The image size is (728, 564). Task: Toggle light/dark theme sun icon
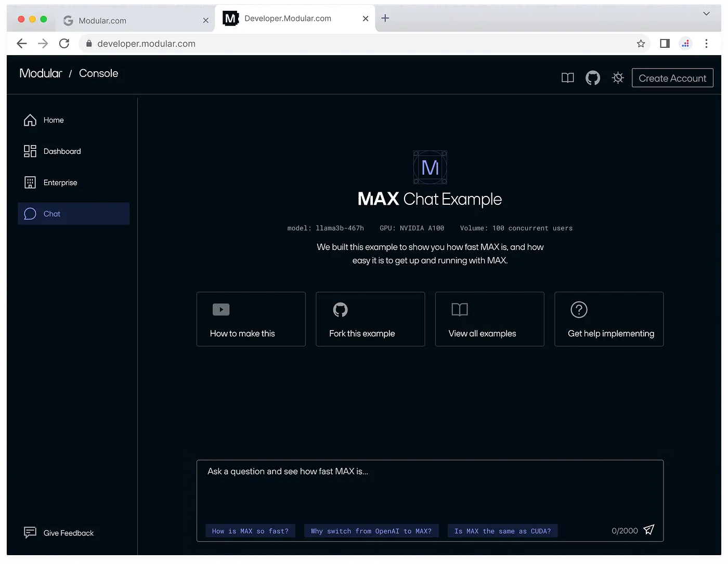point(618,78)
